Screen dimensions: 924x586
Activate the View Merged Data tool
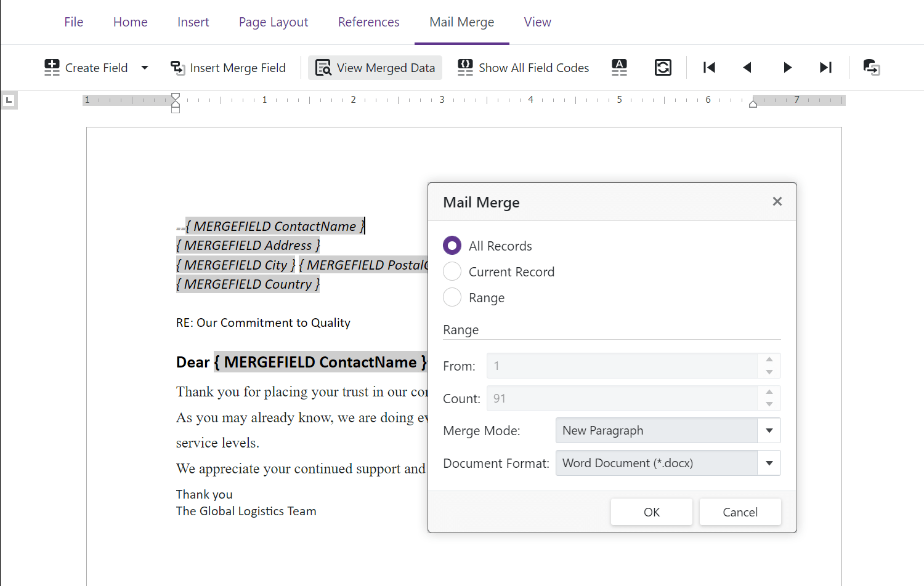[x=375, y=68]
